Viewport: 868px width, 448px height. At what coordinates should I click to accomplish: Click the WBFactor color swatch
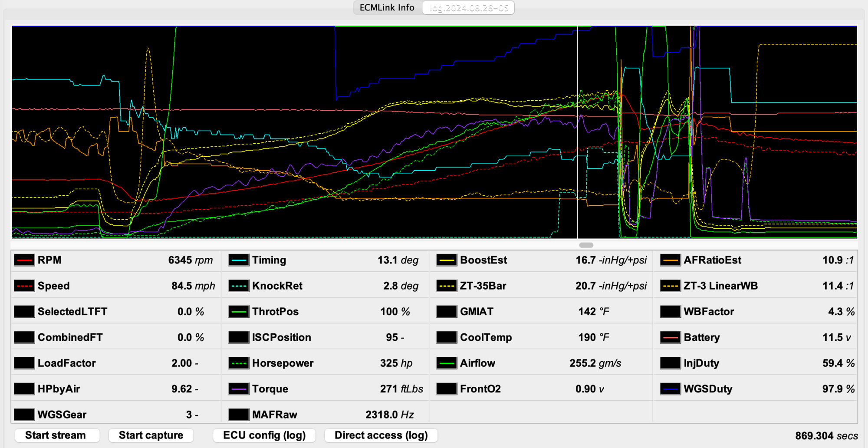point(671,311)
